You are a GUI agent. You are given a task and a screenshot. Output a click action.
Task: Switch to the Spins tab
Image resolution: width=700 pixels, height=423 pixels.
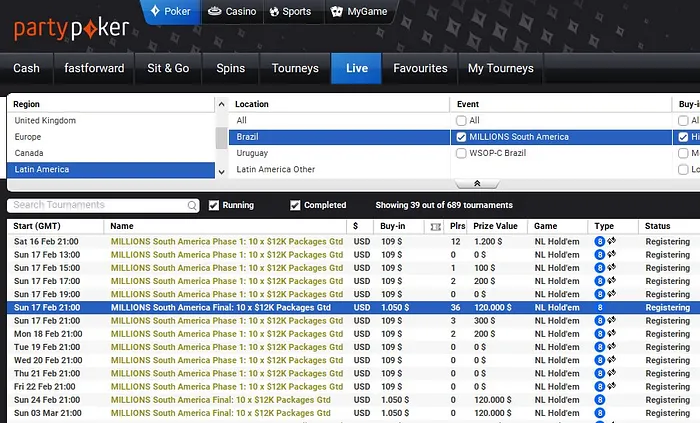click(231, 68)
